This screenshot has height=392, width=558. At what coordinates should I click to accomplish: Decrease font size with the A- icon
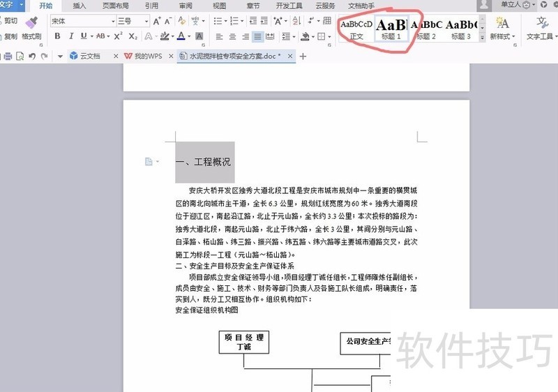[168, 22]
